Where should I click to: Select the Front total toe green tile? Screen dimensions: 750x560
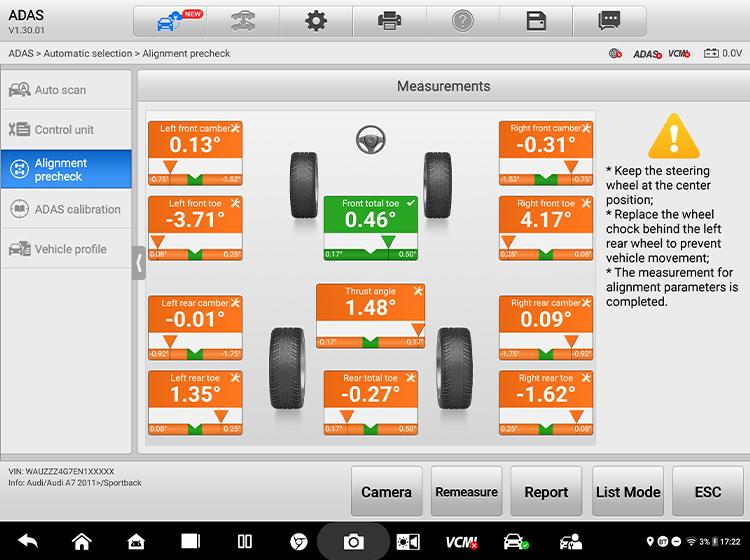(x=371, y=228)
